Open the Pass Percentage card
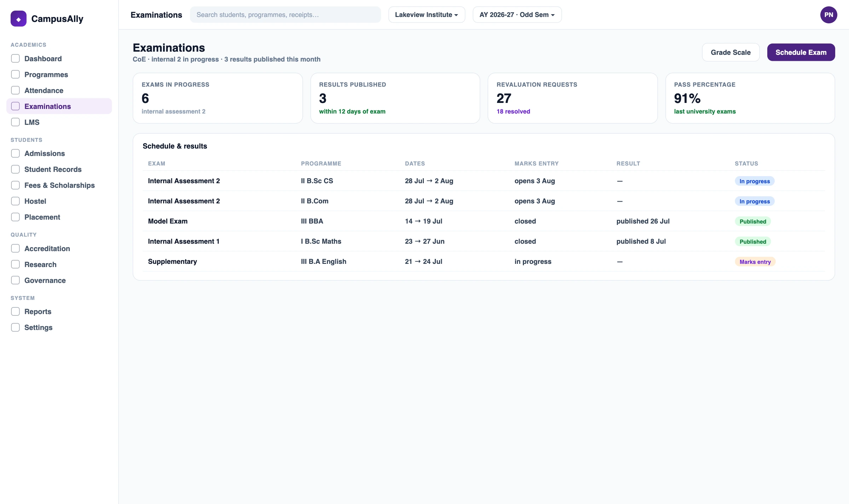The height and width of the screenshot is (504, 849). (750, 98)
